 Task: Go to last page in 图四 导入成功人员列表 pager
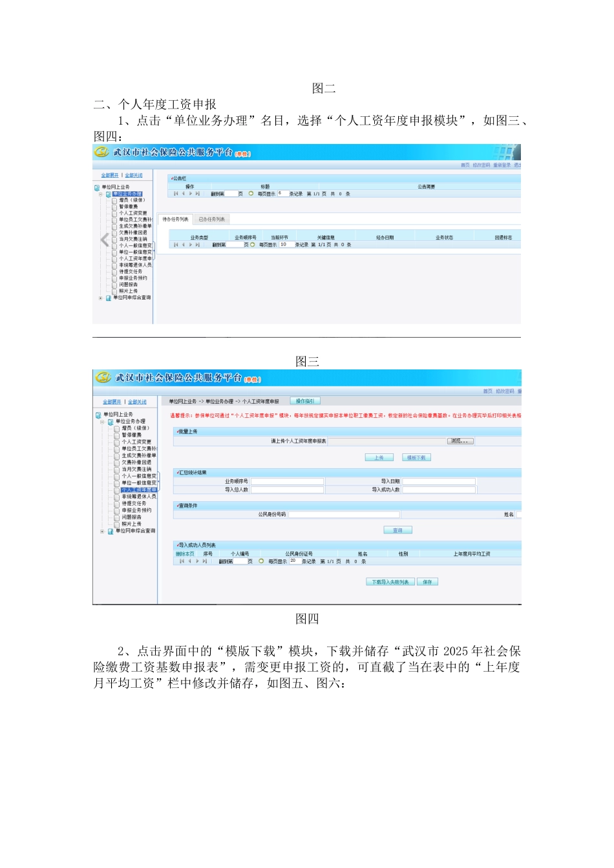click(x=205, y=561)
